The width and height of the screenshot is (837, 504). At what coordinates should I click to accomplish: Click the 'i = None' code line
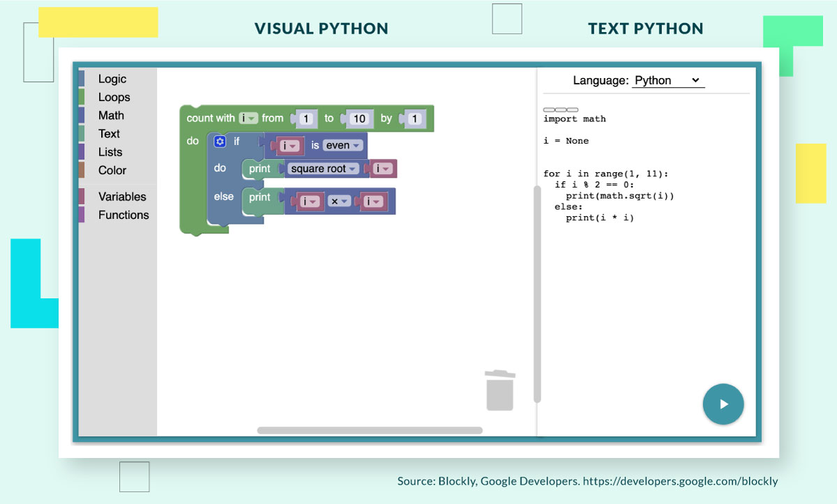coord(566,141)
